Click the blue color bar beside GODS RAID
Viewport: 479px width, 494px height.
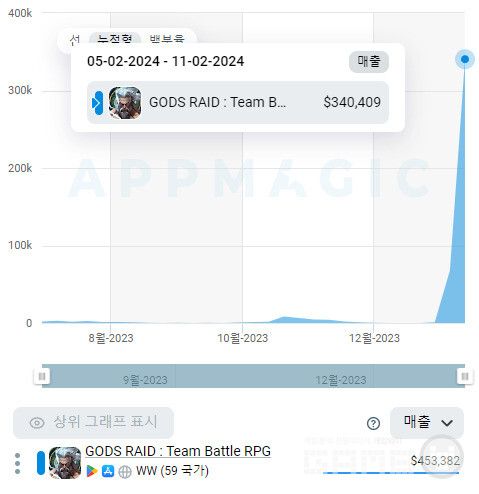[41, 463]
